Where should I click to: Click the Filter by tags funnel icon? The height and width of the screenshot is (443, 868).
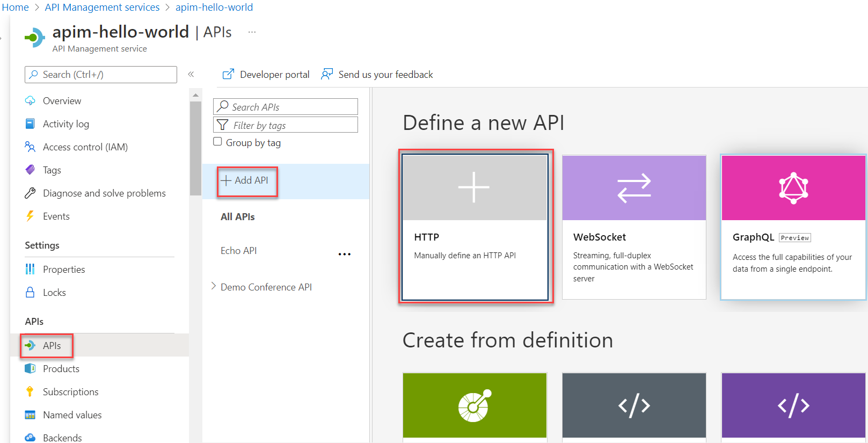tap(223, 125)
